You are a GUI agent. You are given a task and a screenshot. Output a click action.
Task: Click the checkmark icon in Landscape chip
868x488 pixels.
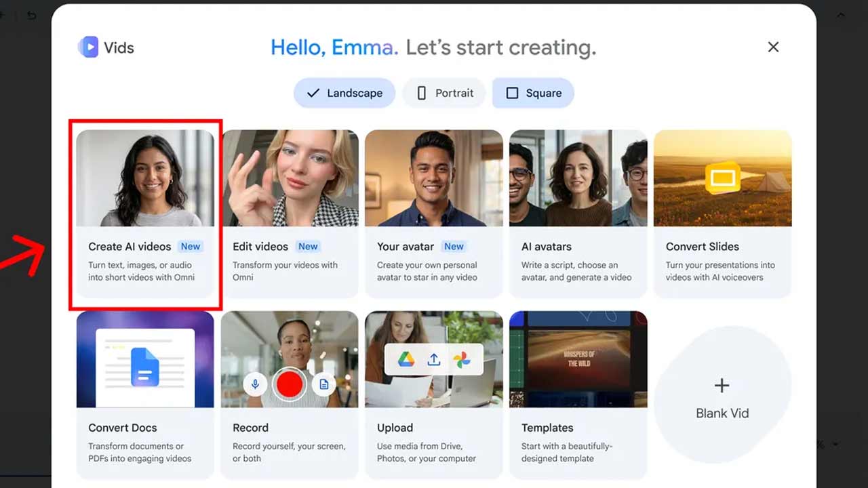(313, 93)
